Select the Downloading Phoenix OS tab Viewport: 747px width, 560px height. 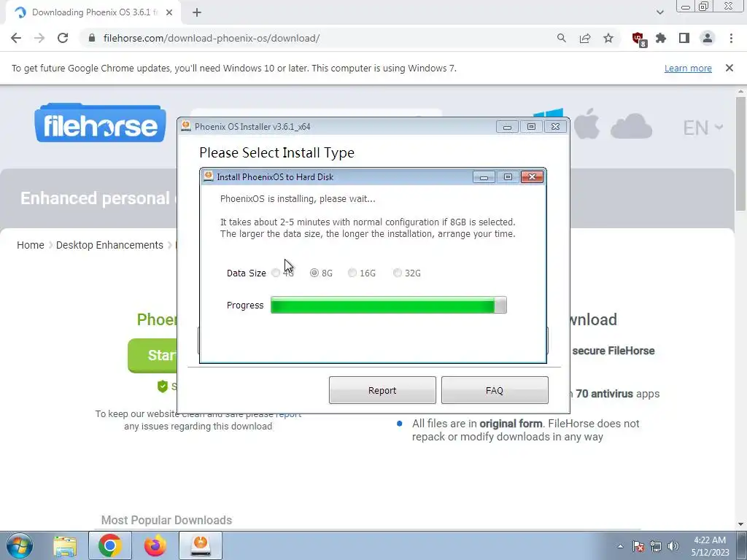pos(93,12)
